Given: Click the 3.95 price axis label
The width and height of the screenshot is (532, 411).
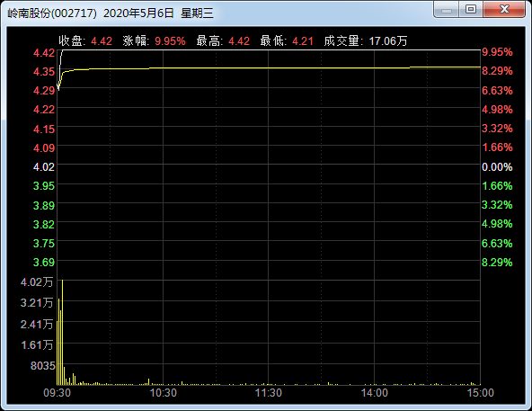Looking at the screenshot, I should 44,186.
